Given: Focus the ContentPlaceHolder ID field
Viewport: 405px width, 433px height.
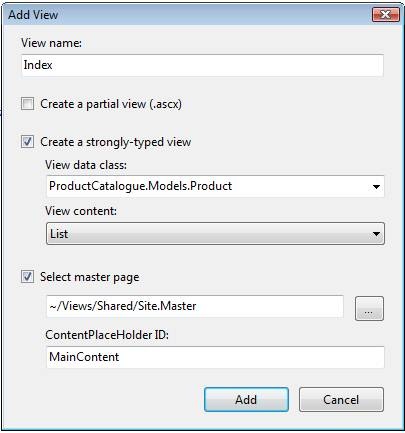Looking at the screenshot, I should (215, 357).
